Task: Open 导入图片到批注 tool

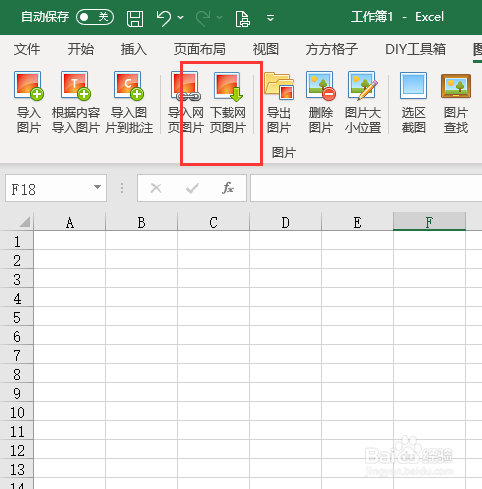Action: (129, 102)
